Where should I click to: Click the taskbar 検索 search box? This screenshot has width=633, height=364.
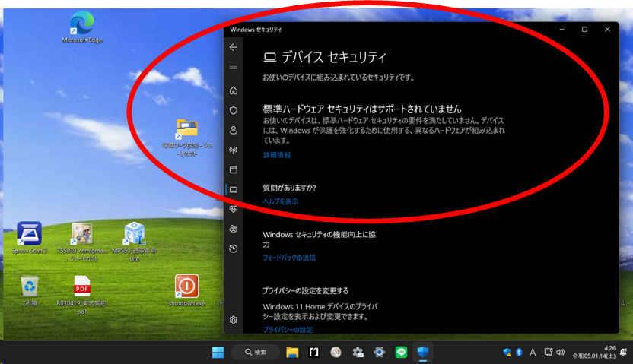click(256, 353)
